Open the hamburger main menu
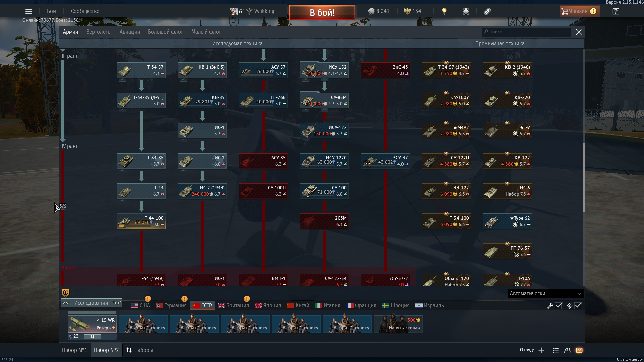The image size is (644, 362). 29,11
